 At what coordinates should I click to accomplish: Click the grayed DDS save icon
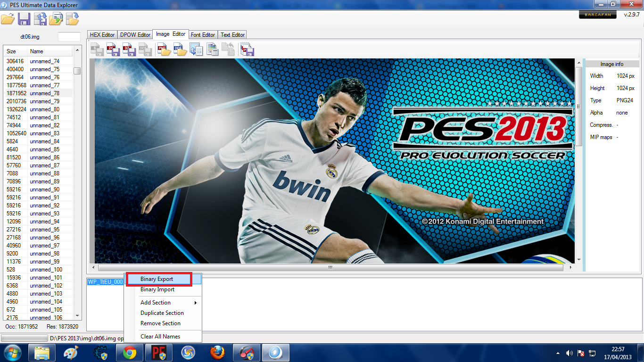144,49
